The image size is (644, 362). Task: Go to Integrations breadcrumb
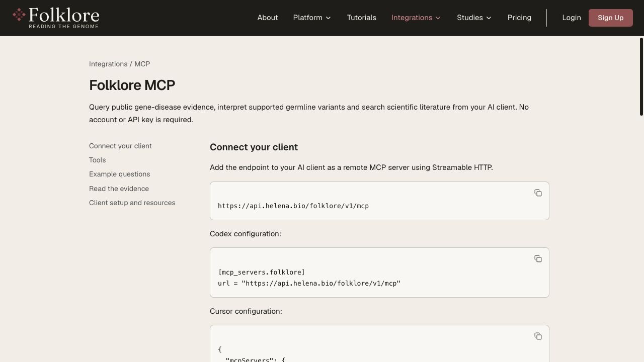(x=108, y=64)
